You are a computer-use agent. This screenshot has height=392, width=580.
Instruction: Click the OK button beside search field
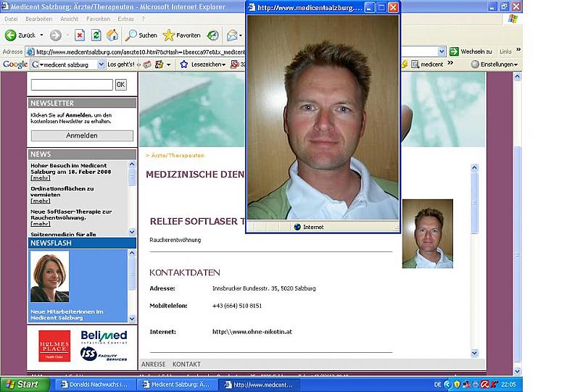(x=121, y=85)
